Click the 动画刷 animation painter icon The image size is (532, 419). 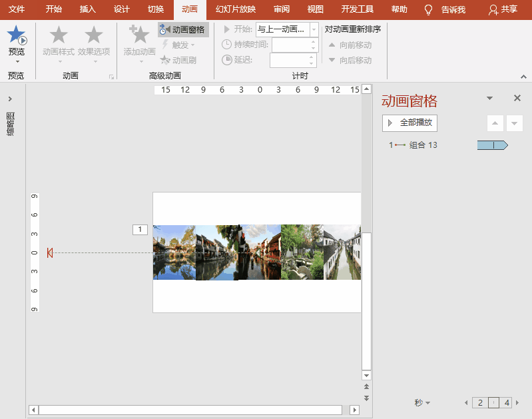coord(166,60)
